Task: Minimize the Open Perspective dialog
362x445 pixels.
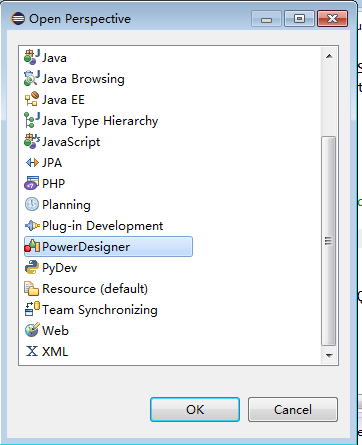Action: click(266, 19)
